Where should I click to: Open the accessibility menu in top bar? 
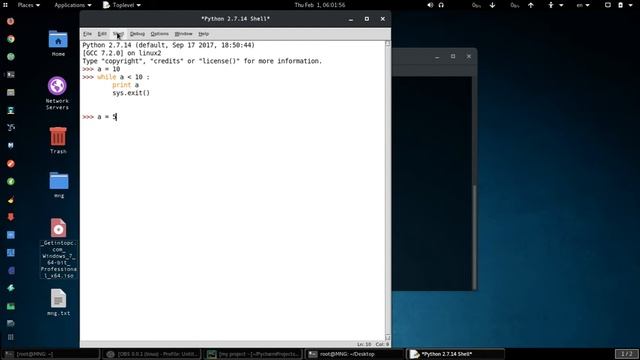pos(555,5)
